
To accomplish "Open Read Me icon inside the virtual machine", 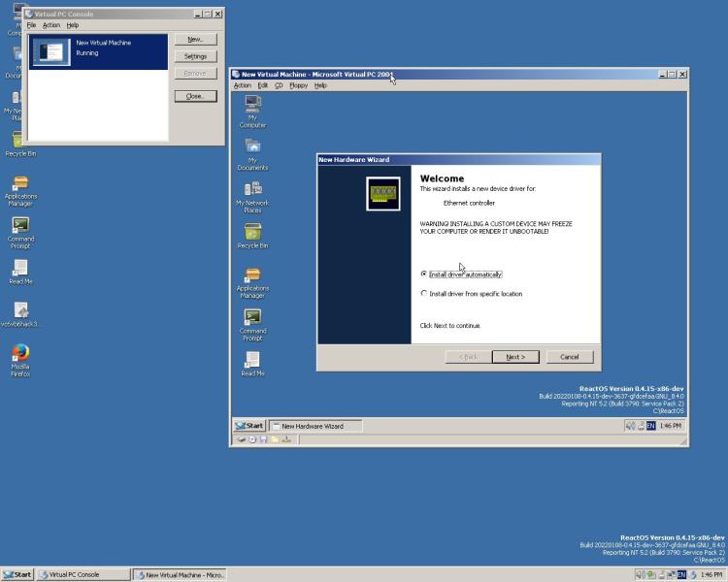I will [x=252, y=364].
